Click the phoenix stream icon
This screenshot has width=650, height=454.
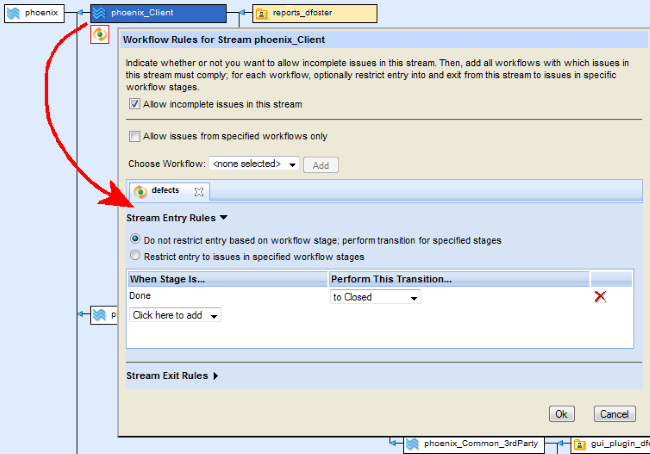[x=16, y=14]
